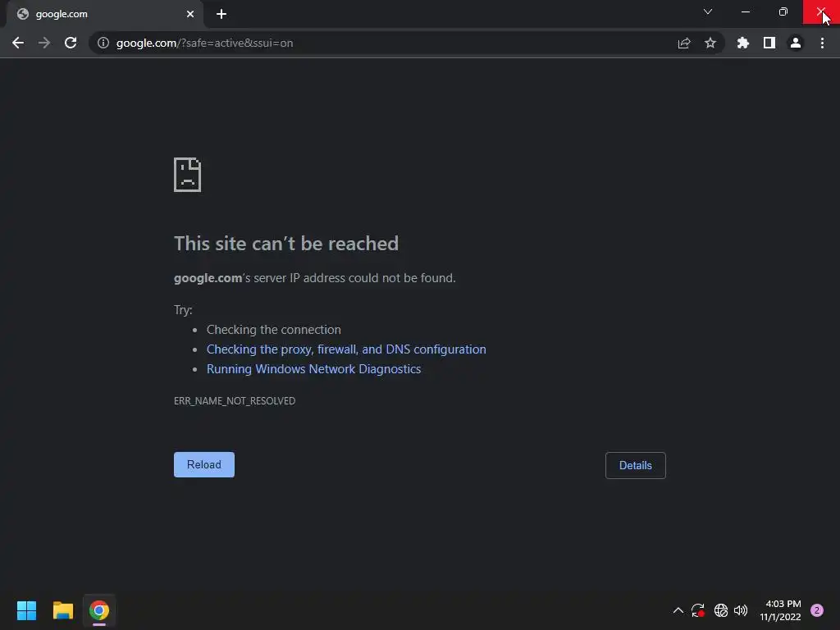Bookmark this page with the star icon
Screen dimensions: 840x630
(710, 43)
